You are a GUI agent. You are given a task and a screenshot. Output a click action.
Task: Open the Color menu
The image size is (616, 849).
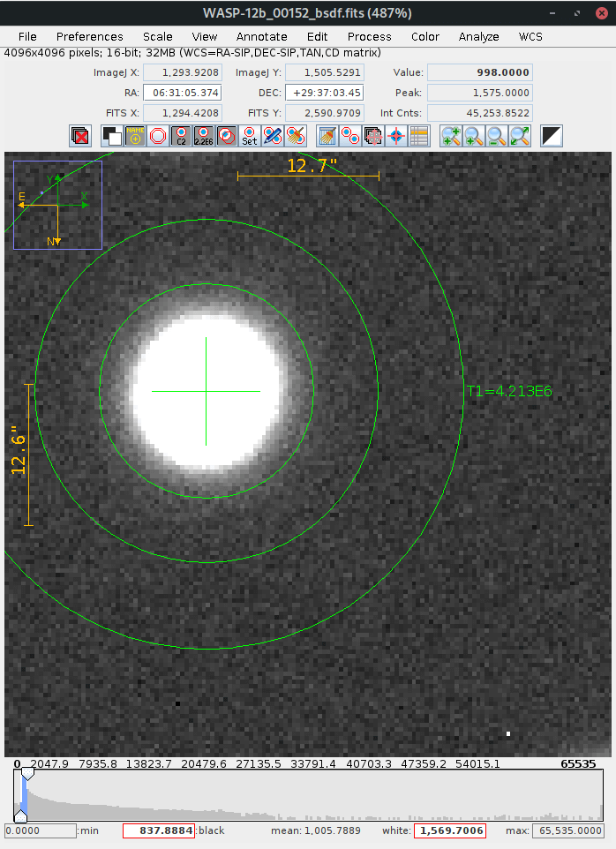pos(424,36)
